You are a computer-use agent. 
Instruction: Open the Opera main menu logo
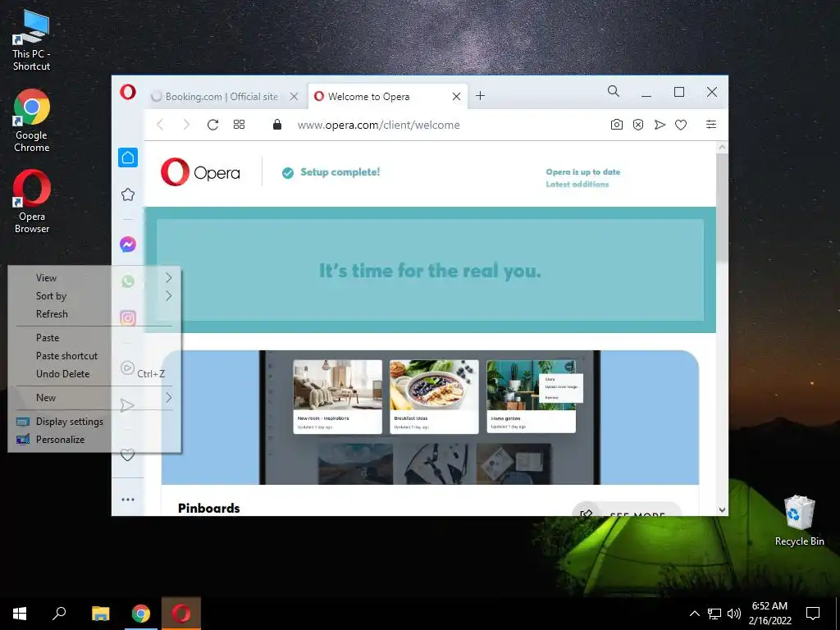tap(127, 92)
